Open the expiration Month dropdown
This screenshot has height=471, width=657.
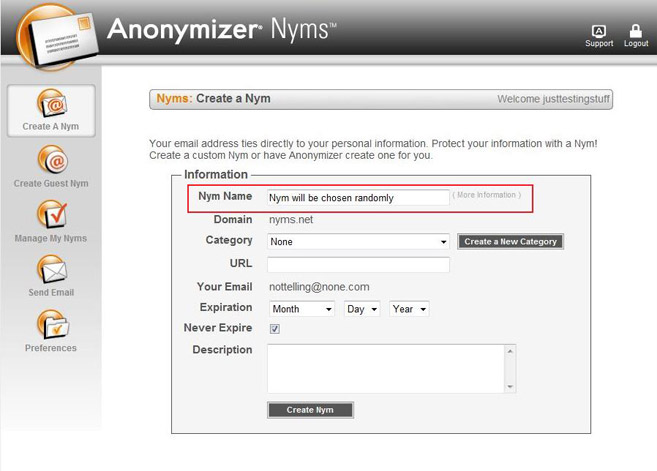click(301, 309)
